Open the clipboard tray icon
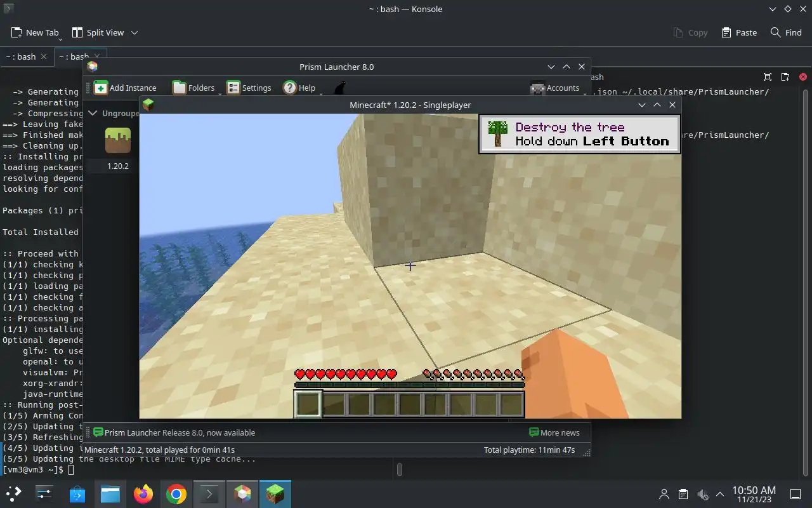The width and height of the screenshot is (812, 508). pyautogui.click(x=683, y=494)
